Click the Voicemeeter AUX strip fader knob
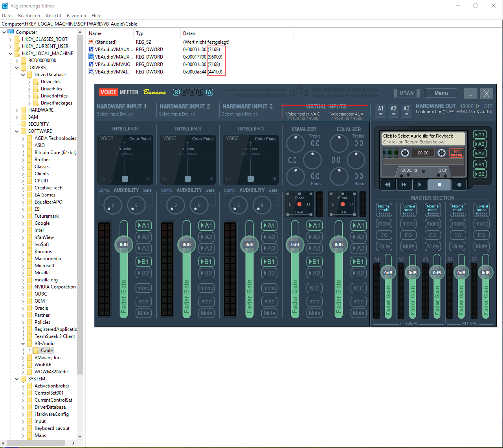 (x=339, y=244)
